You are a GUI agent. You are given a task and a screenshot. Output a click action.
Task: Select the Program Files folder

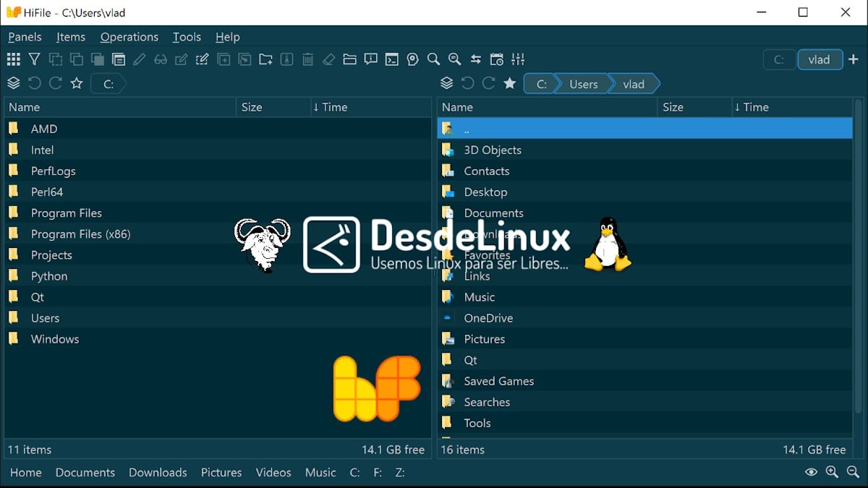pos(66,213)
